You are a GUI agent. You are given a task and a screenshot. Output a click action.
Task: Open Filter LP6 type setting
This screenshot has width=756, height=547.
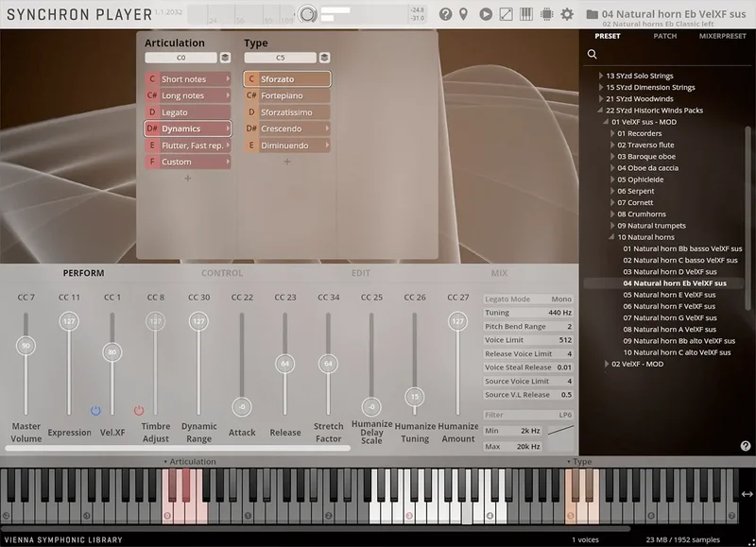(528, 415)
